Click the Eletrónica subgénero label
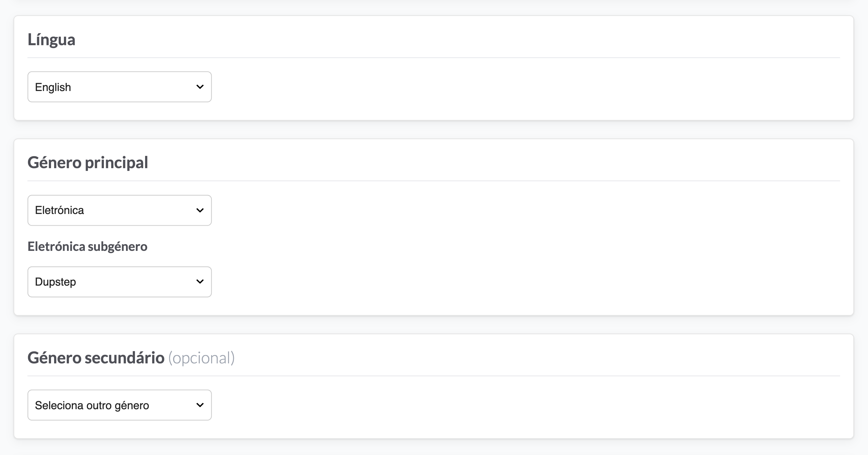The image size is (868, 455). [87, 247]
